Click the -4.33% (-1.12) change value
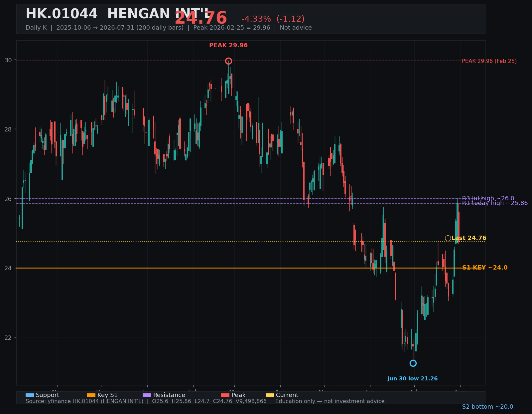This screenshot has width=532, height=414. (x=273, y=19)
